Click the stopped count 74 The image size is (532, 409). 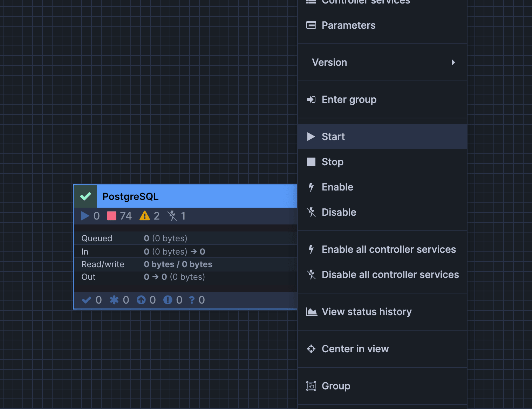click(126, 216)
